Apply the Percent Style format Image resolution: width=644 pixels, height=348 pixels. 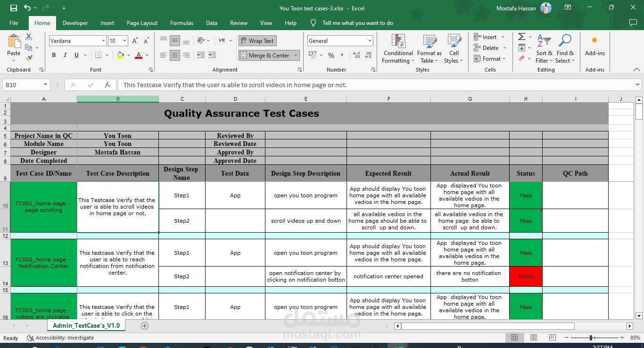coord(331,55)
